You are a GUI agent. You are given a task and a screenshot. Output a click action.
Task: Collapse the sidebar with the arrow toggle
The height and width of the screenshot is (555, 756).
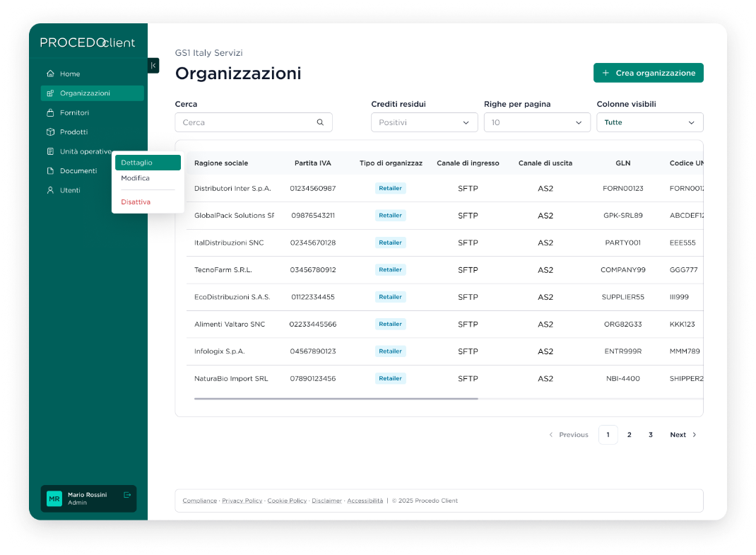tap(153, 66)
